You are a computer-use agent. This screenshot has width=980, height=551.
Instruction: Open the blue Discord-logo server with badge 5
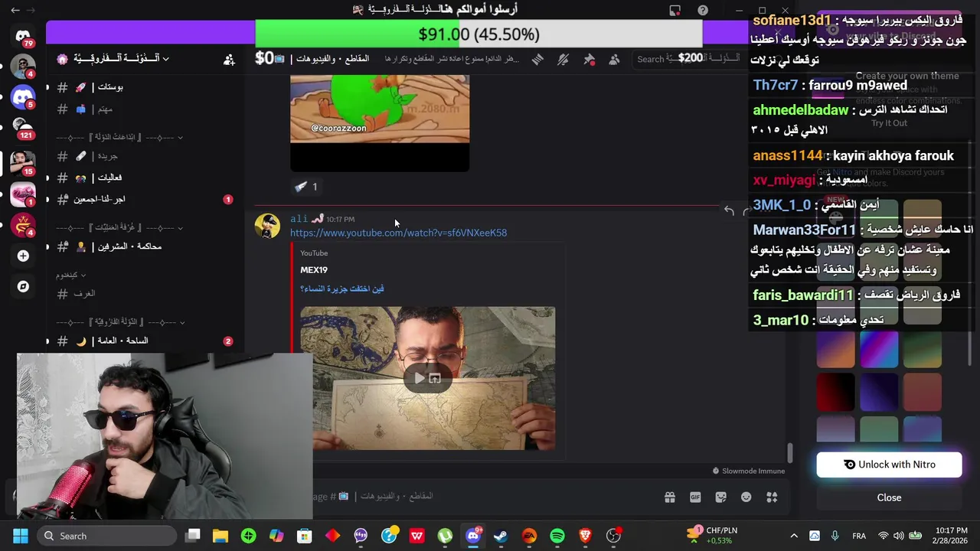pyautogui.click(x=23, y=97)
